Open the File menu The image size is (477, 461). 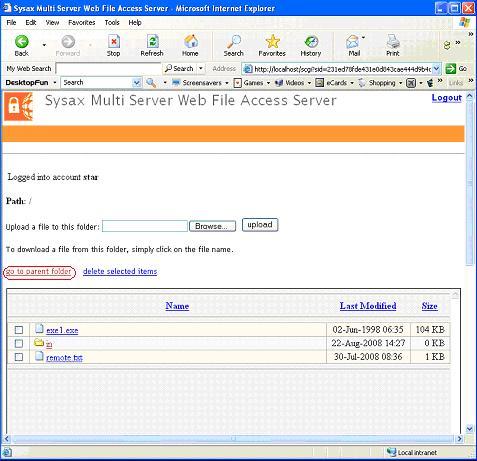pyautogui.click(x=11, y=22)
